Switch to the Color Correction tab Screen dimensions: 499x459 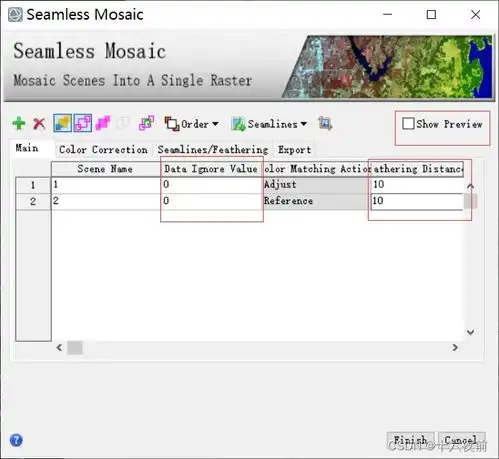point(103,150)
